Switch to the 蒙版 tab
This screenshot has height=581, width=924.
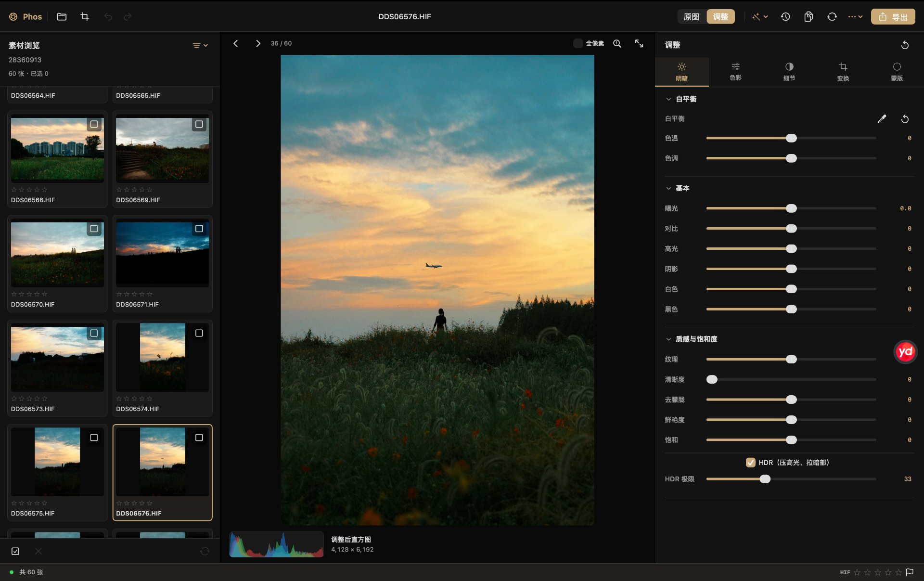(x=897, y=72)
